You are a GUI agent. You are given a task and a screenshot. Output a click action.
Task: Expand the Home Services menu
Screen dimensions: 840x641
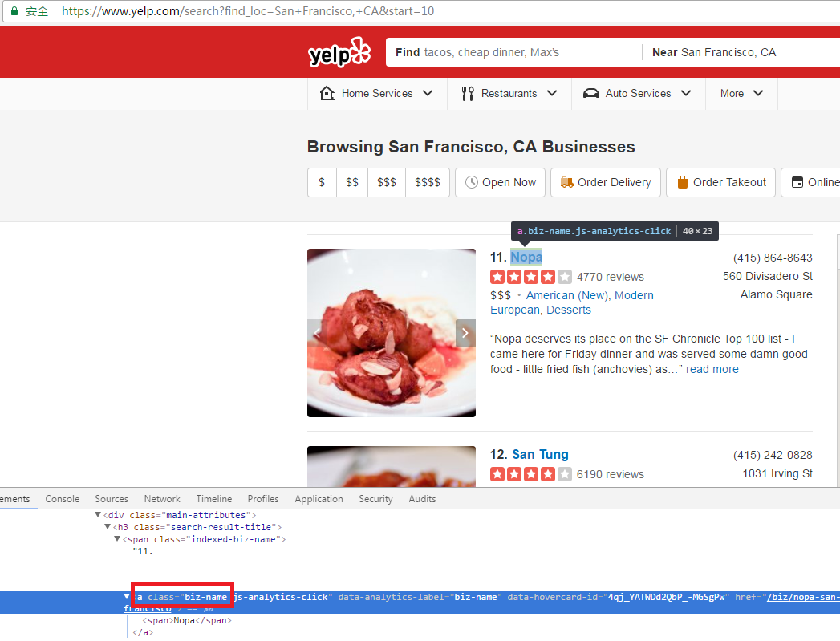click(377, 94)
